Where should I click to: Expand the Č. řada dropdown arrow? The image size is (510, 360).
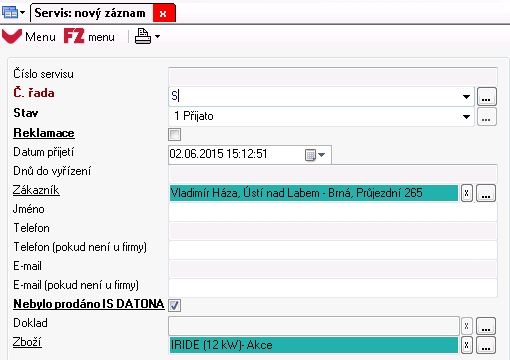466,97
